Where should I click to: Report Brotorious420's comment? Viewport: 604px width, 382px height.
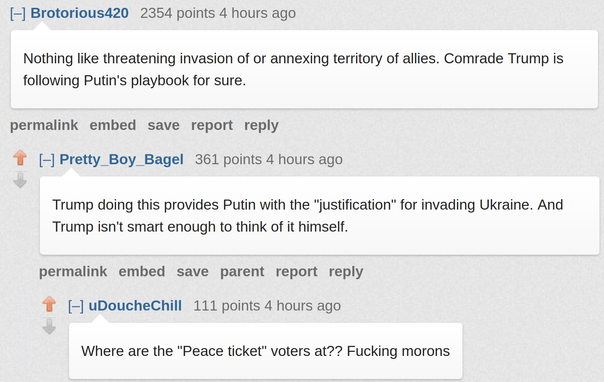coord(212,126)
